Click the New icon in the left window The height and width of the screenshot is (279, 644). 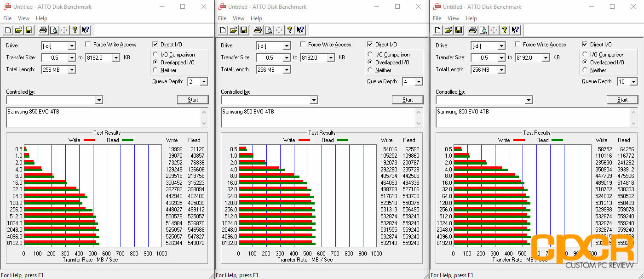click(8, 30)
